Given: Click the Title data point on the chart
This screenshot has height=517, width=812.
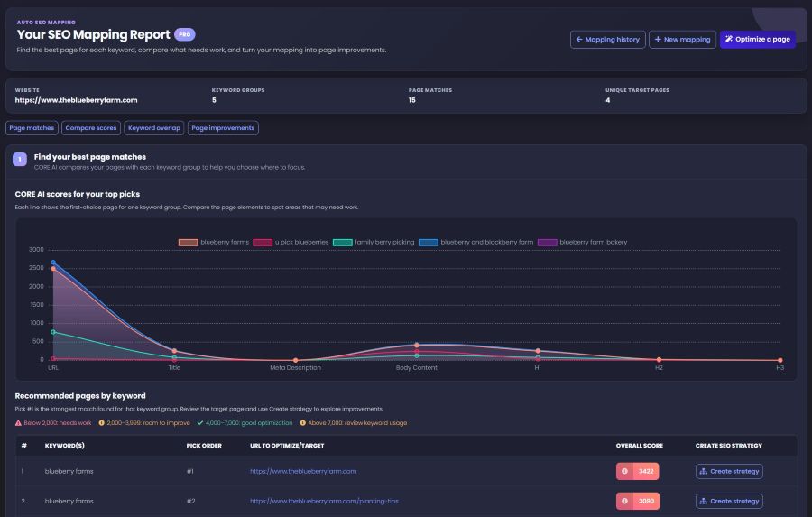Looking at the screenshot, I should pyautogui.click(x=174, y=351).
